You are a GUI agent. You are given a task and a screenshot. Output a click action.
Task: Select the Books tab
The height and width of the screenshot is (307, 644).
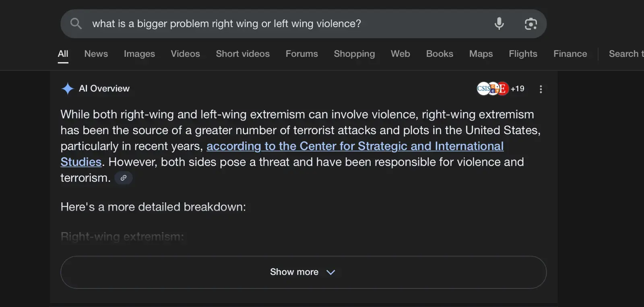[x=440, y=54]
